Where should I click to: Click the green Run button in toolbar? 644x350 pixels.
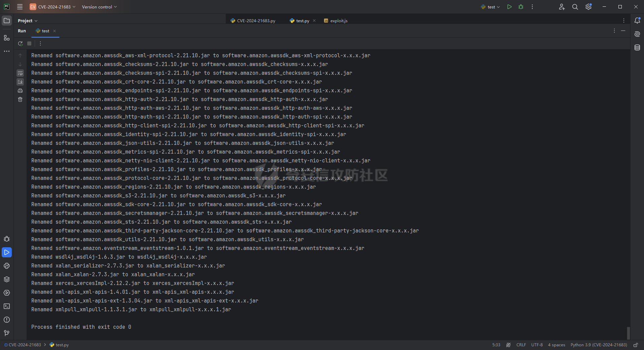(x=509, y=7)
